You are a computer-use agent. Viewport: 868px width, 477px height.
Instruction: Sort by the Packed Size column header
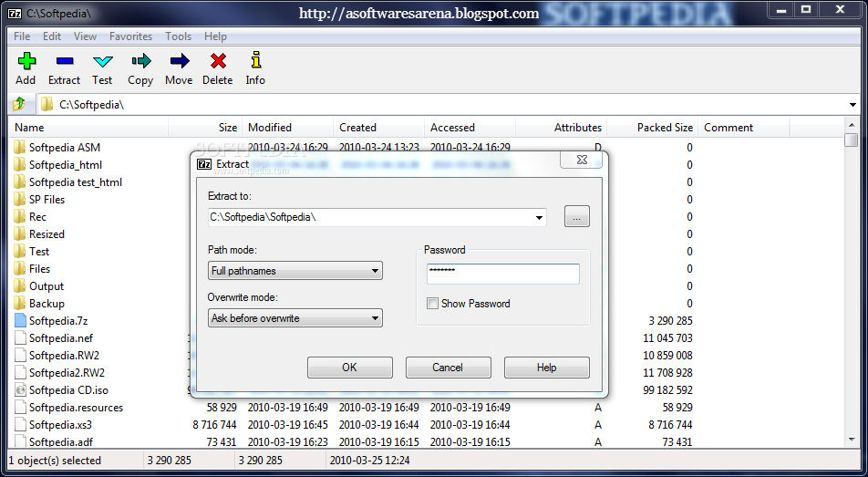click(653, 128)
